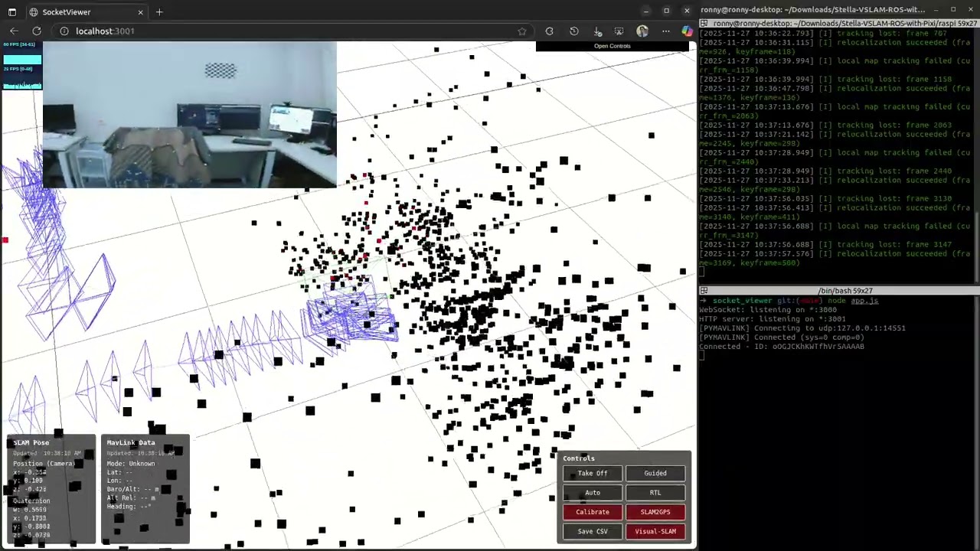The image size is (980, 551).
Task: Click 'HTTP server: listening on *:3001' line
Action: (x=773, y=319)
